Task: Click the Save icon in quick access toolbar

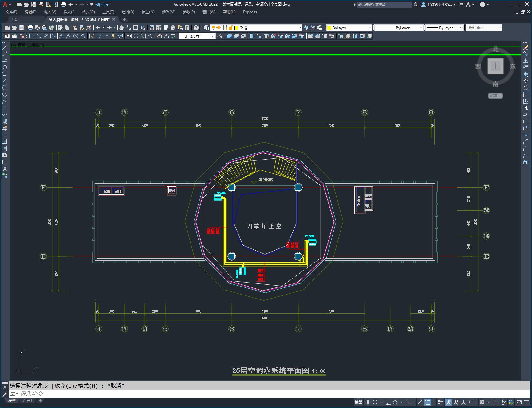Action: point(34,5)
